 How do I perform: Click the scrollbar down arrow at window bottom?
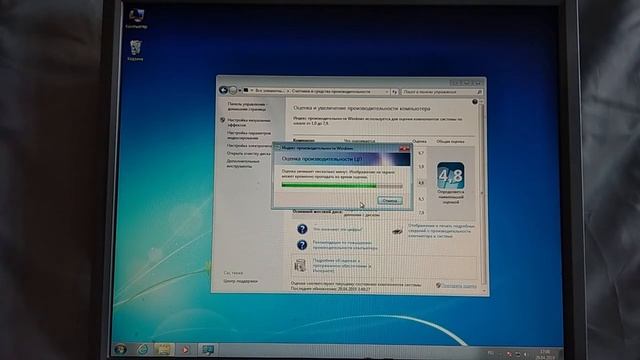tap(483, 291)
